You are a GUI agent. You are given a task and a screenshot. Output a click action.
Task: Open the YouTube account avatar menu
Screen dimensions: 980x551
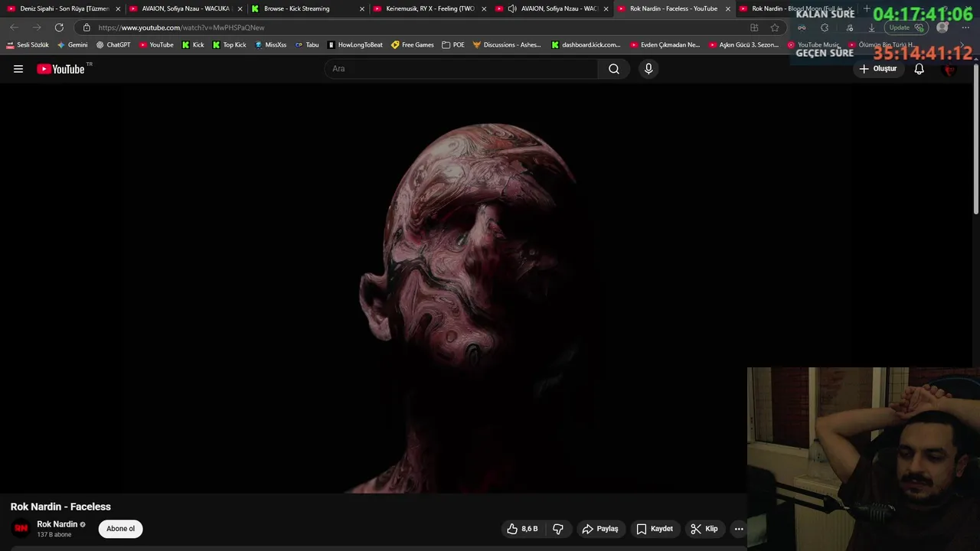(950, 69)
